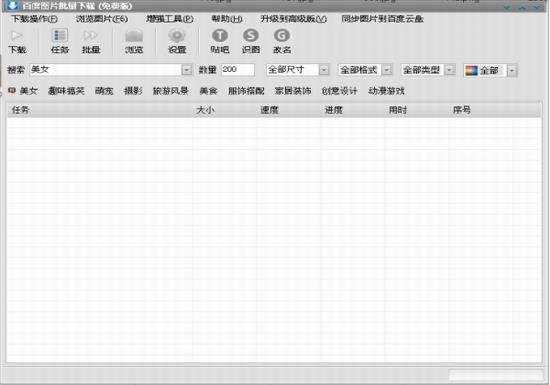Select the 家居装饰 category link
The width and height of the screenshot is (550, 385).
tap(293, 91)
